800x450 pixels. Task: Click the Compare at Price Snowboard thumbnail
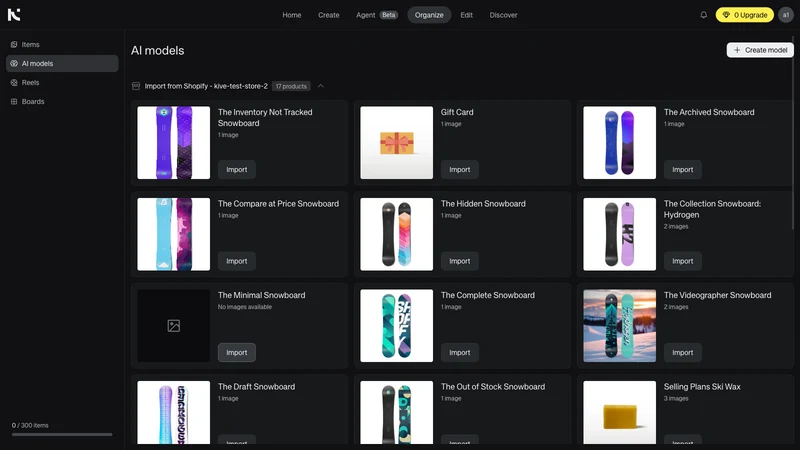pyautogui.click(x=173, y=234)
